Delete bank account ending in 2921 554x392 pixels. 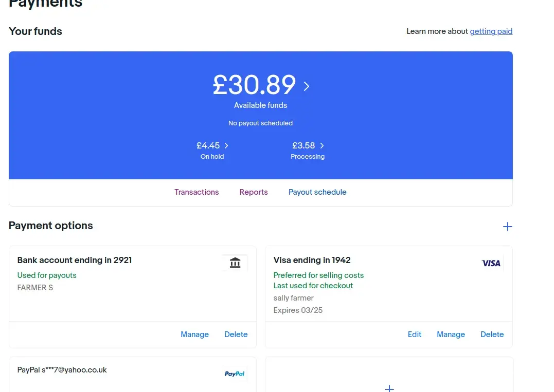(x=236, y=334)
